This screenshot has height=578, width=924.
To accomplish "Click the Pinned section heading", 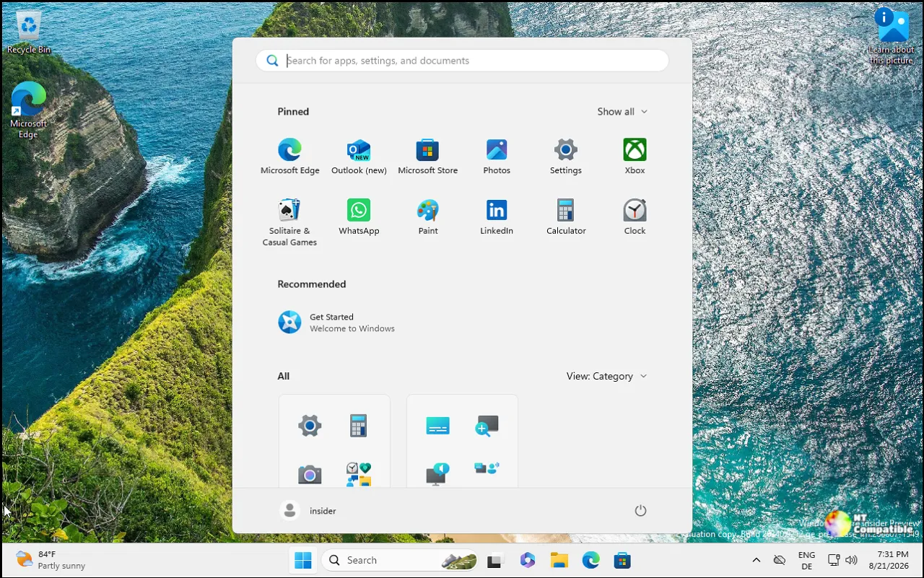I will click(x=293, y=112).
